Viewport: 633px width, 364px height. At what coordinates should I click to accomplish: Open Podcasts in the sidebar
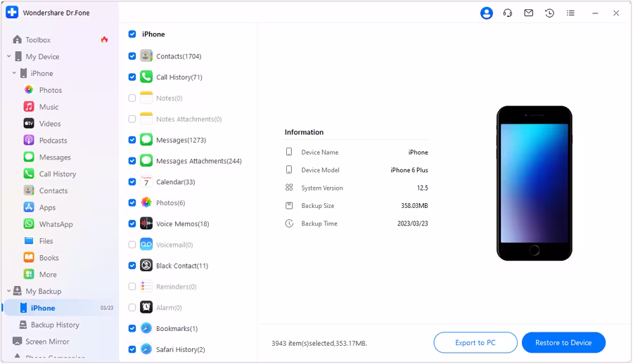tap(53, 141)
